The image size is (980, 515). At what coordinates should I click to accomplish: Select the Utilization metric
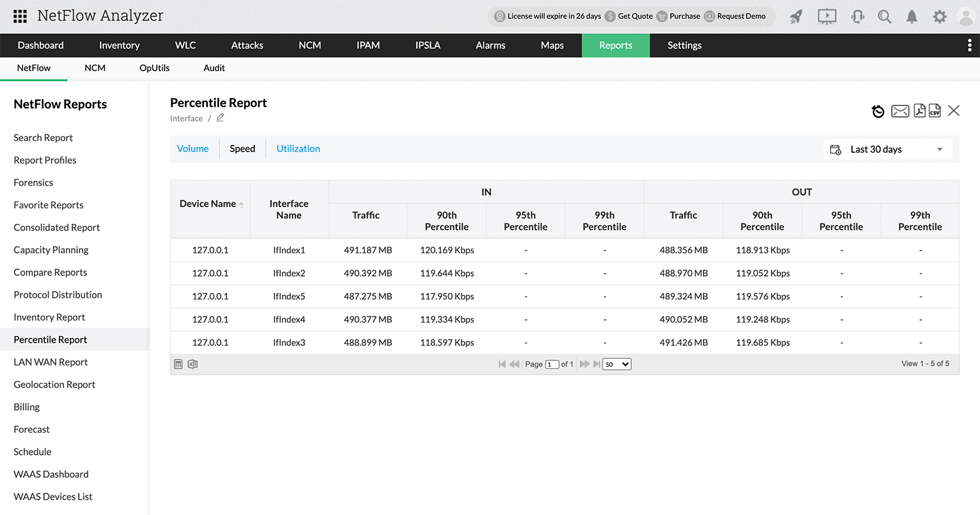click(298, 148)
